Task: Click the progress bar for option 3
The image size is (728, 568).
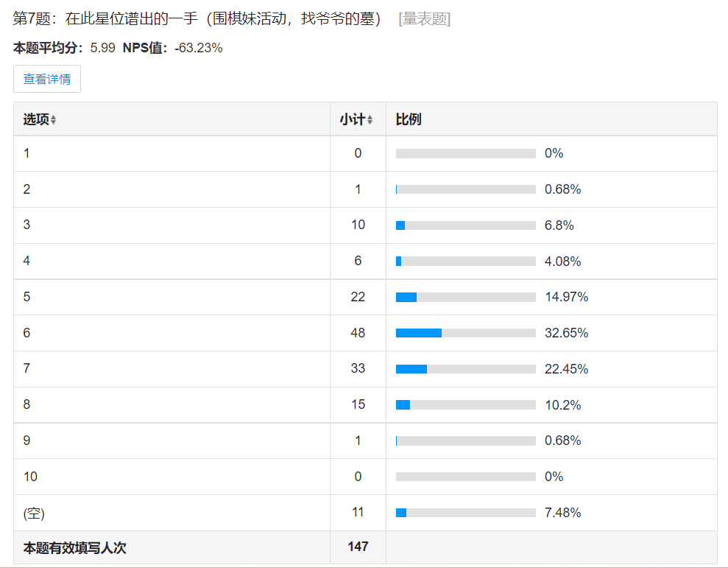Action: 465,225
